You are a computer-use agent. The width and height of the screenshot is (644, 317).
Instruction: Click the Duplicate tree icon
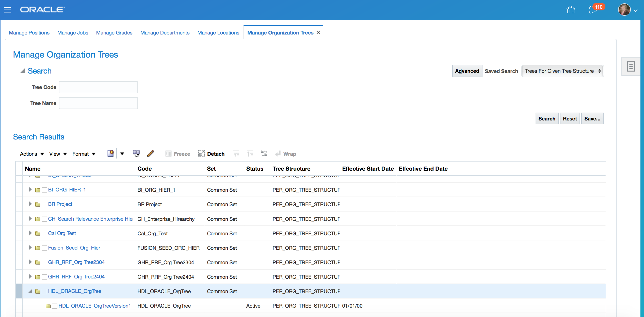click(136, 153)
